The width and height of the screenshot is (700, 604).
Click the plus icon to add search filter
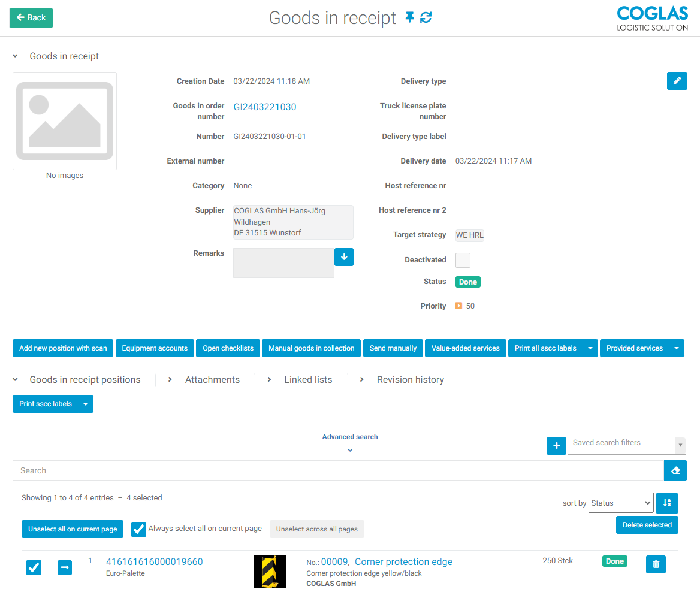coord(556,446)
